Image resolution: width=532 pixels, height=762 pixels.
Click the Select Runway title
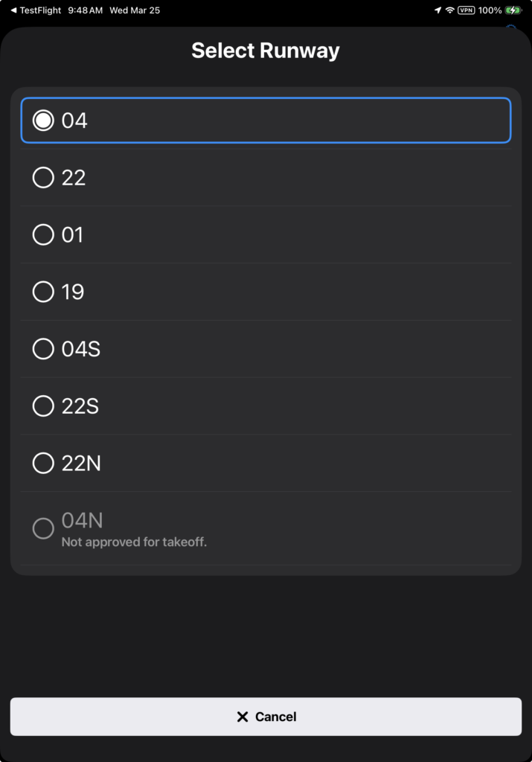click(x=266, y=51)
